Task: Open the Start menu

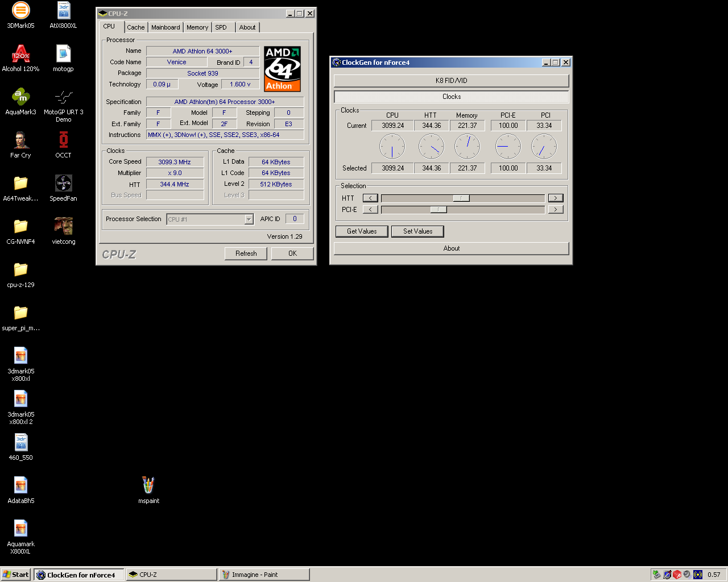Action: tap(15, 575)
